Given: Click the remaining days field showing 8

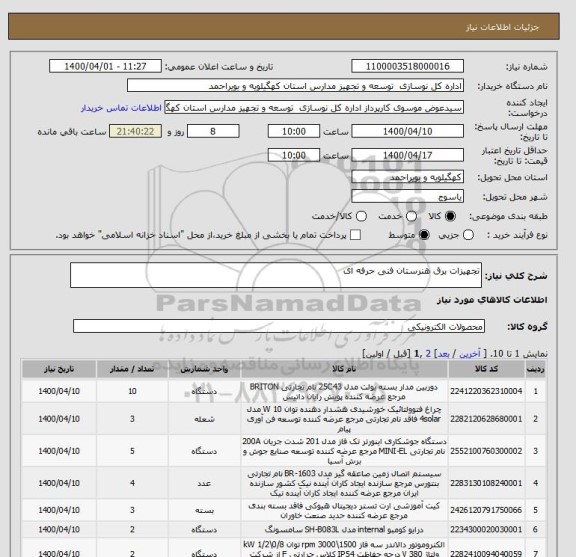Looking at the screenshot, I should point(213,131).
